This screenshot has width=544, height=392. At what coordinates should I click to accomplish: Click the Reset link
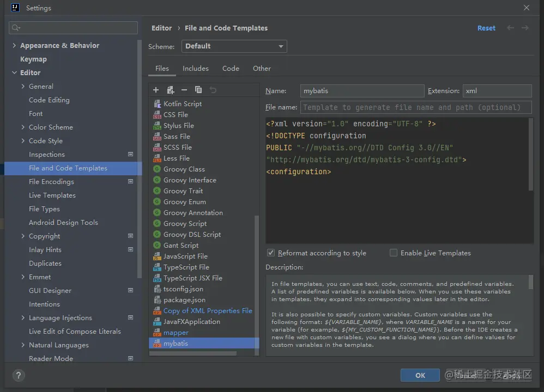click(x=486, y=28)
